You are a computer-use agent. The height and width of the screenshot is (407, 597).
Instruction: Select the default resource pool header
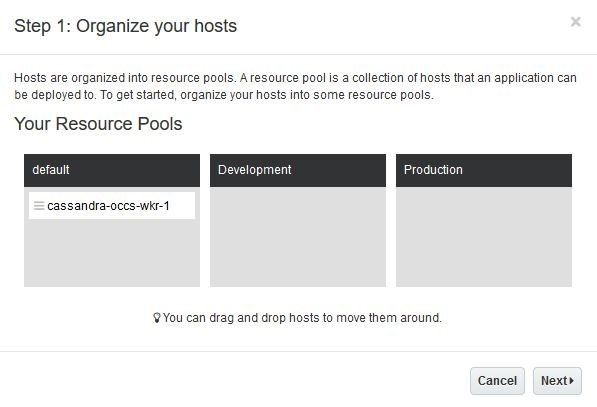pos(112,170)
